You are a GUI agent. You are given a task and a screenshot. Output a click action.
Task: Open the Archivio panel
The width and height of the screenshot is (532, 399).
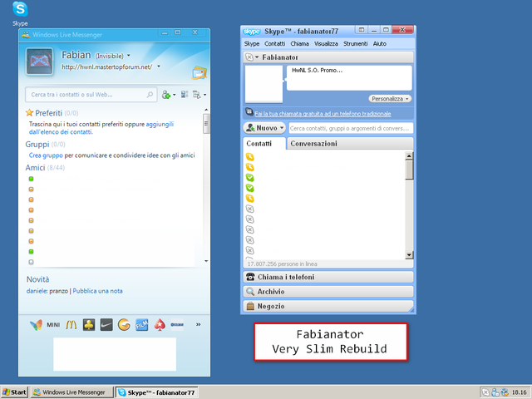[x=328, y=292]
